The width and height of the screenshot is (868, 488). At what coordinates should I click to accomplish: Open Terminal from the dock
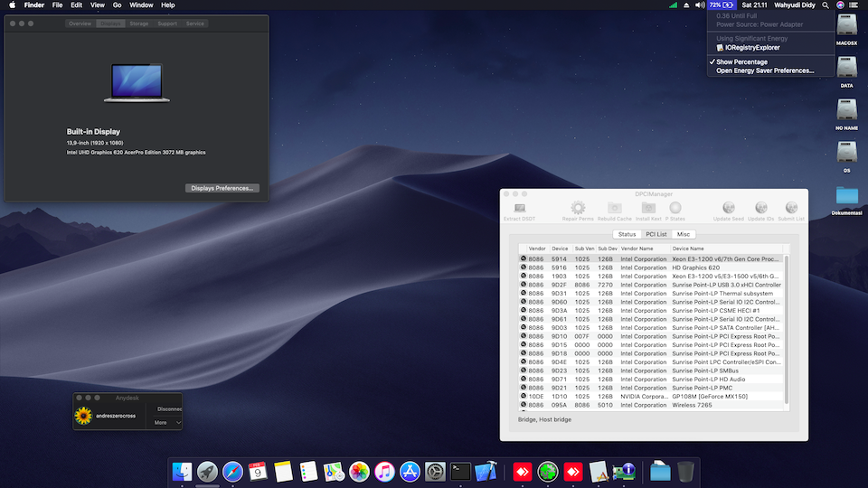[460, 472]
